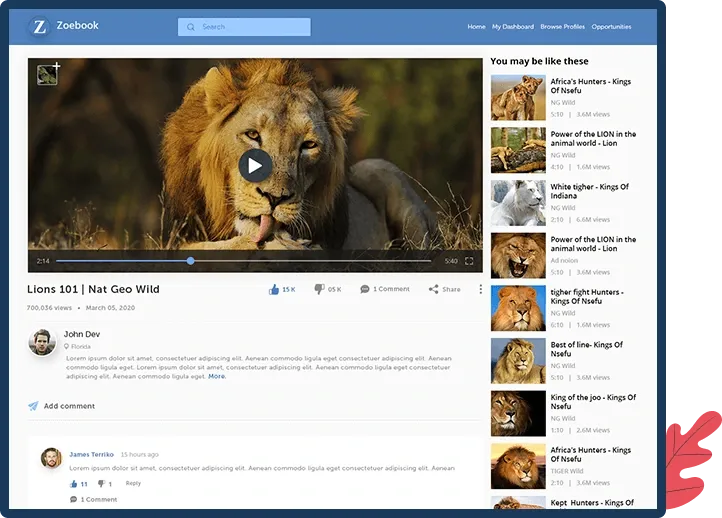Click the video progress slider handle

(x=191, y=261)
